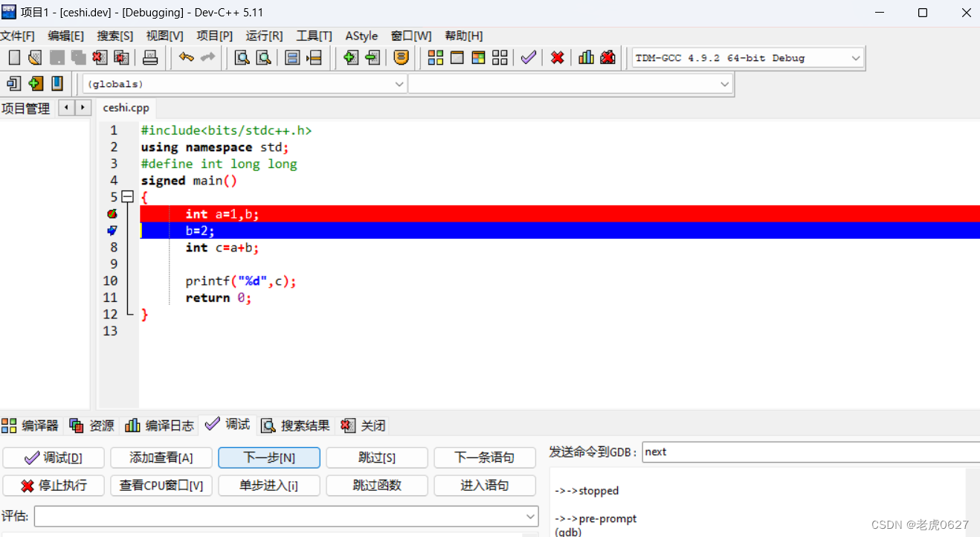Click the green plus icon in second toolbar row
The width and height of the screenshot is (980, 537).
[x=35, y=83]
